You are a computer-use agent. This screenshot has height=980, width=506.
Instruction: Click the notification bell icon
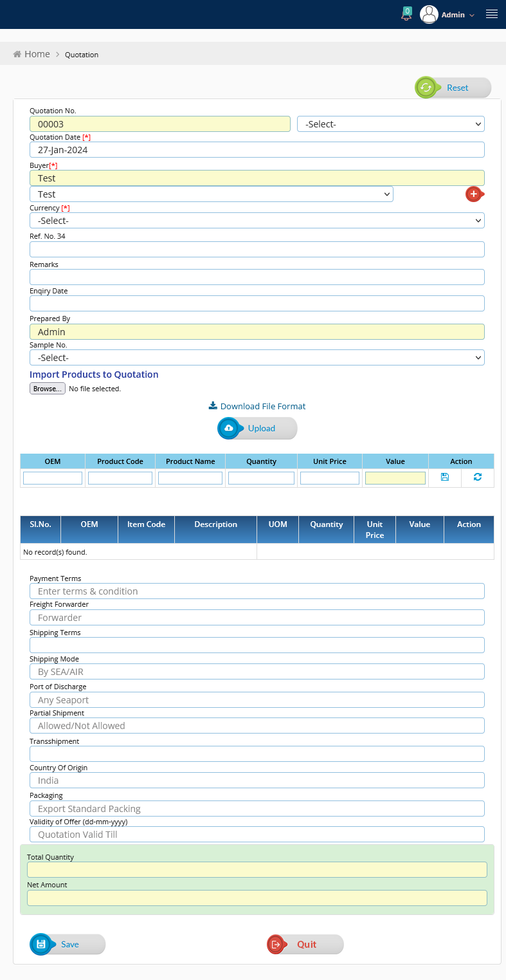point(406,14)
